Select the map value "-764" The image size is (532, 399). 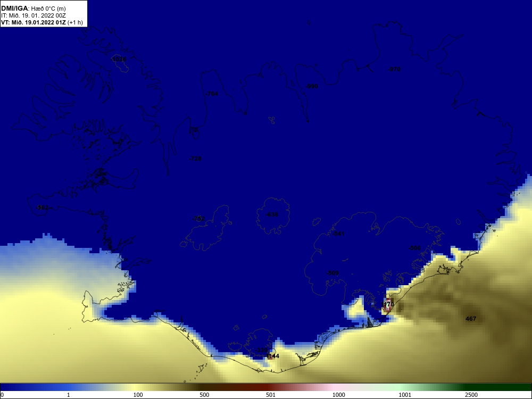pyautogui.click(x=212, y=94)
